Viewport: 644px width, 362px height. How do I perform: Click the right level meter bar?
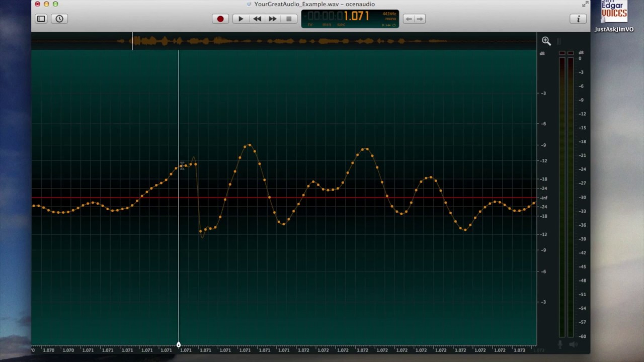tap(571, 196)
